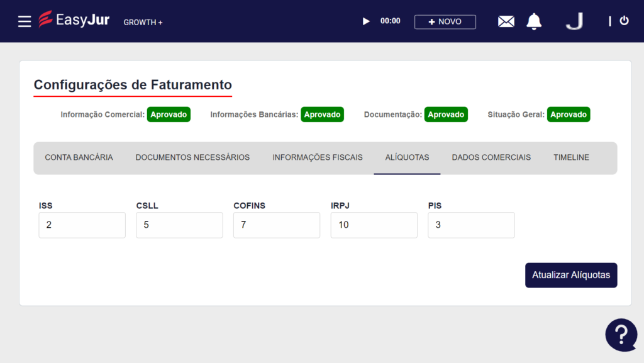Image resolution: width=644 pixels, height=363 pixels.
Task: Click the ISS input field
Action: point(82,225)
